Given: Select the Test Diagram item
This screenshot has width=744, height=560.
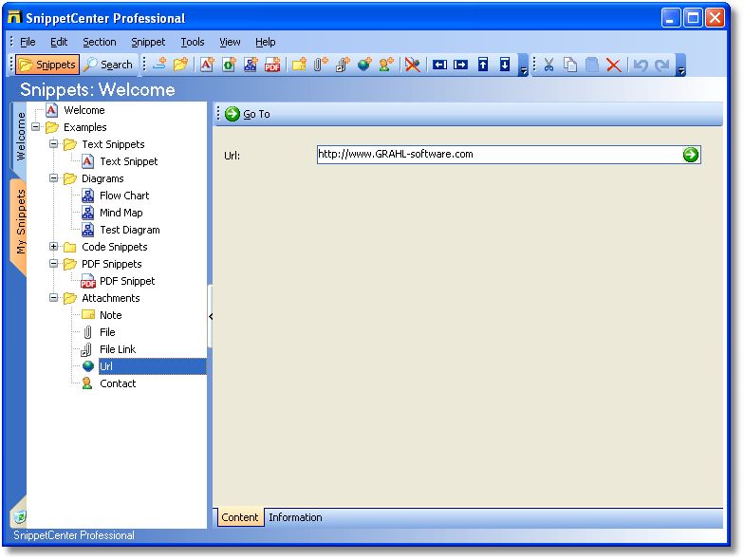Looking at the screenshot, I should (x=129, y=230).
